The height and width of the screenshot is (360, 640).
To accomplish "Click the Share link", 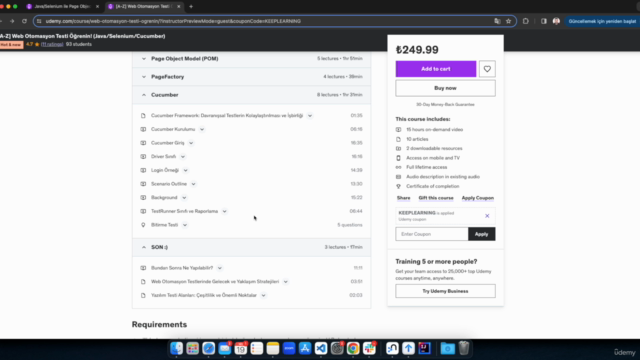I will 403,198.
